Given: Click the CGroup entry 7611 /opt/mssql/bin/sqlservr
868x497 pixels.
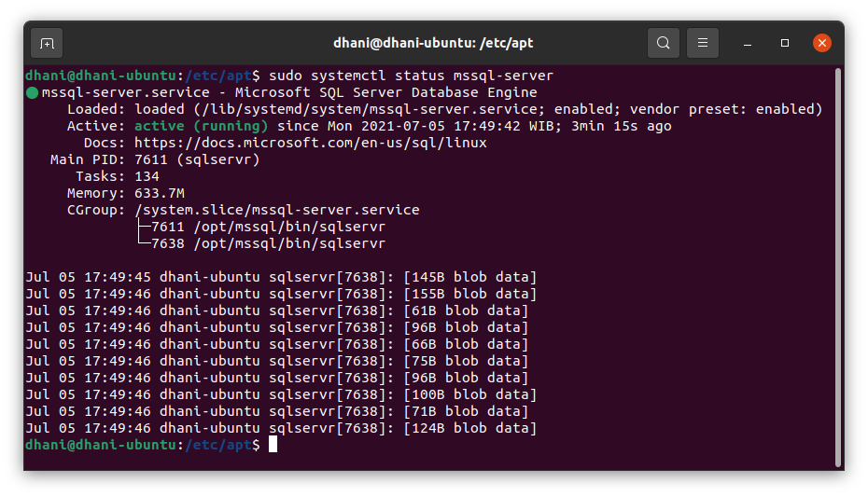Looking at the screenshot, I should [x=269, y=227].
